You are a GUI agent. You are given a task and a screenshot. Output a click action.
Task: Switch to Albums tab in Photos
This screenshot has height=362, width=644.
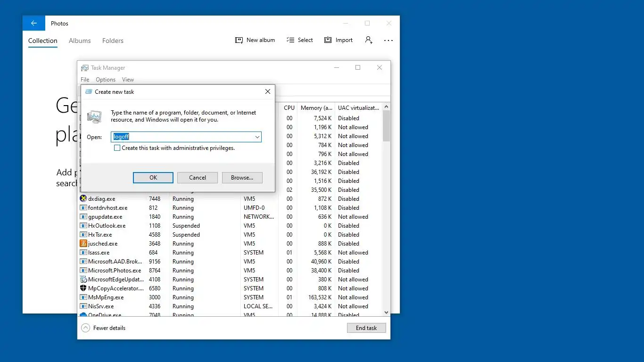(80, 41)
